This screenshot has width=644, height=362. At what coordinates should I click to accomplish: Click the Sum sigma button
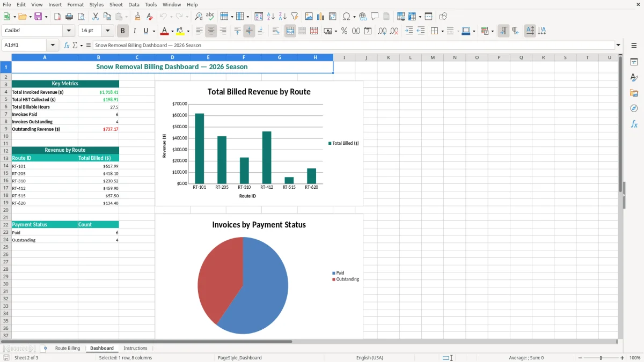tap(75, 46)
